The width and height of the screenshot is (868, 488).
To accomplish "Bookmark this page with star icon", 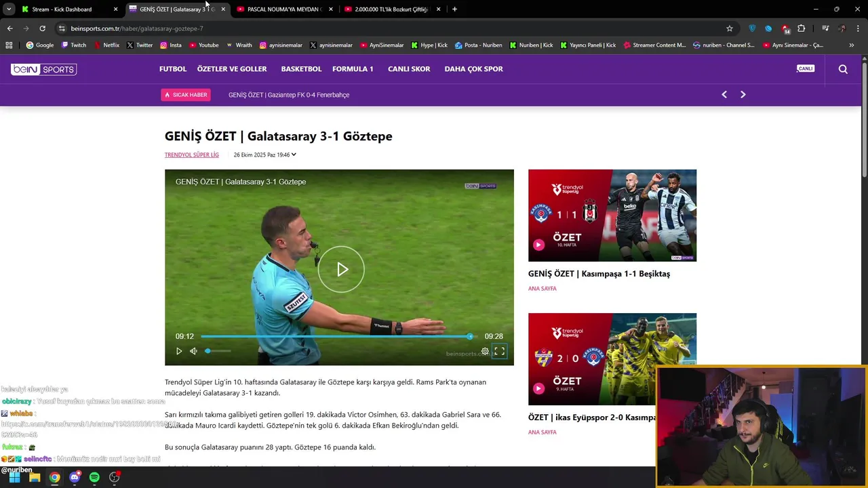I will [730, 28].
